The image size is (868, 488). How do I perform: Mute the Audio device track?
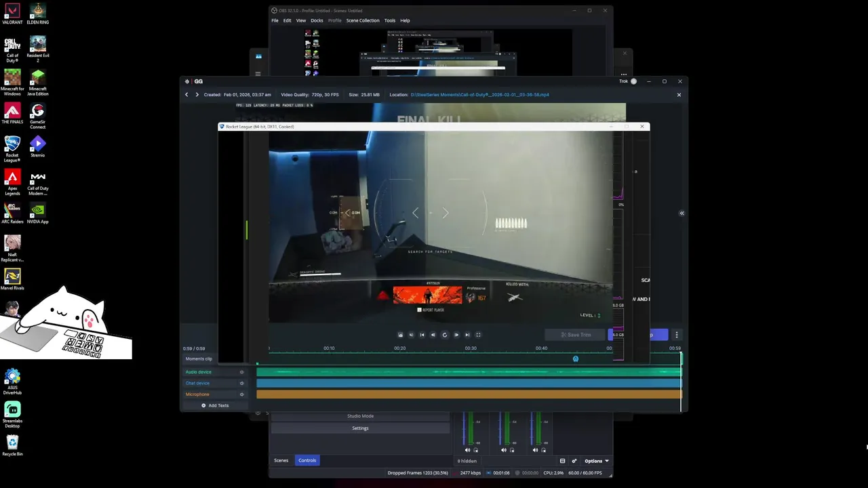pos(241,372)
